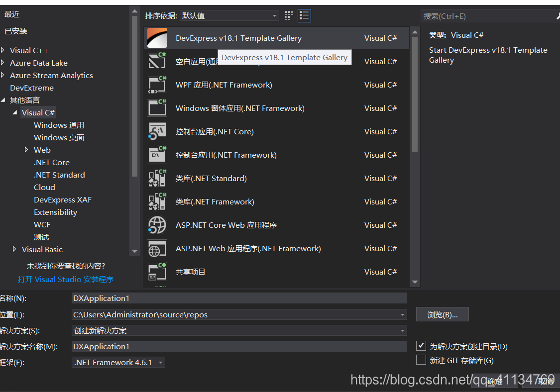Open the 排序依据 默认值 dropdown
560x392 pixels.
coord(229,15)
